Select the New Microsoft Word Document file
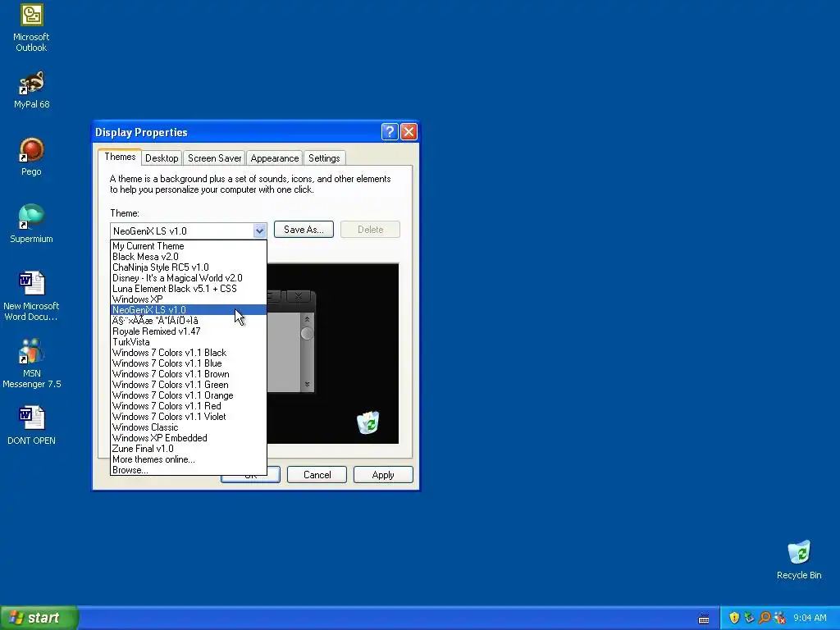This screenshot has width=840, height=630. (31, 296)
